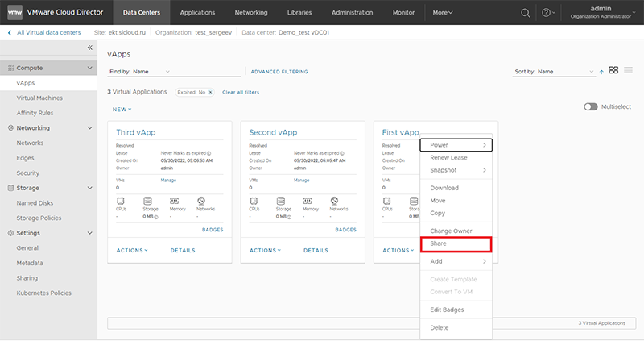
Task: Click Manage VMs link on Second vApp
Action: [301, 180]
